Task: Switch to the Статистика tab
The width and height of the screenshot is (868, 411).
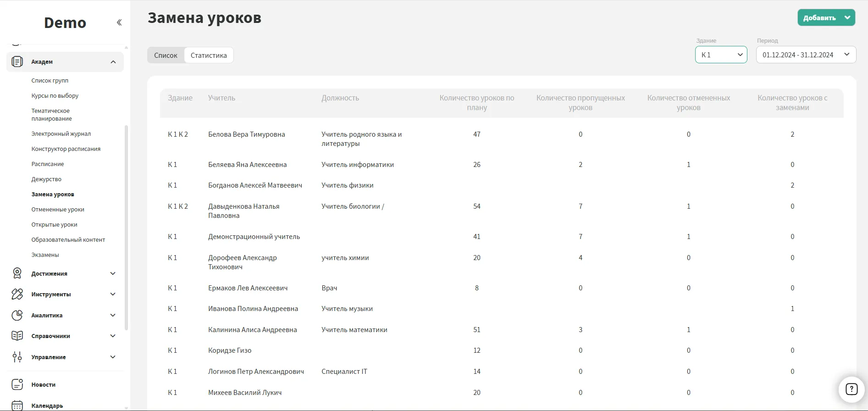Action: 209,56
